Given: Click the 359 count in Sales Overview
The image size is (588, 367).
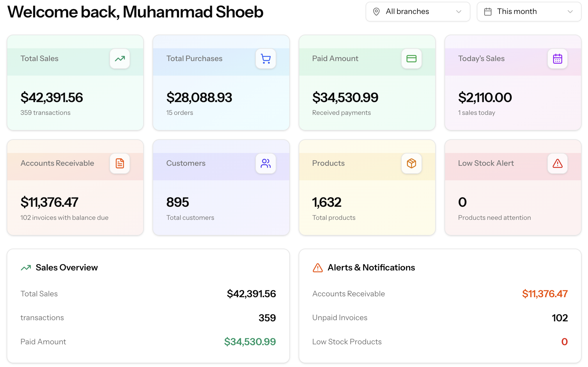Looking at the screenshot, I should [267, 318].
